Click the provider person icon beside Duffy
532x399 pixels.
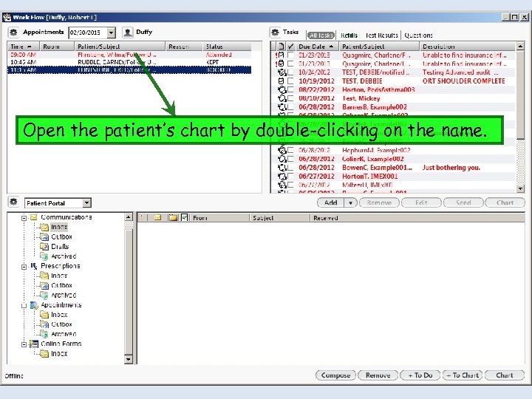click(x=128, y=33)
